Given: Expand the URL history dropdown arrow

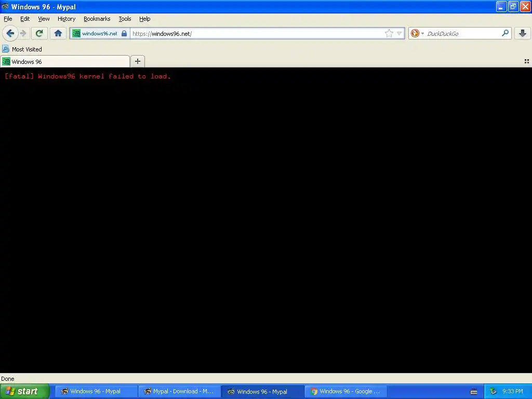Looking at the screenshot, I should point(400,33).
